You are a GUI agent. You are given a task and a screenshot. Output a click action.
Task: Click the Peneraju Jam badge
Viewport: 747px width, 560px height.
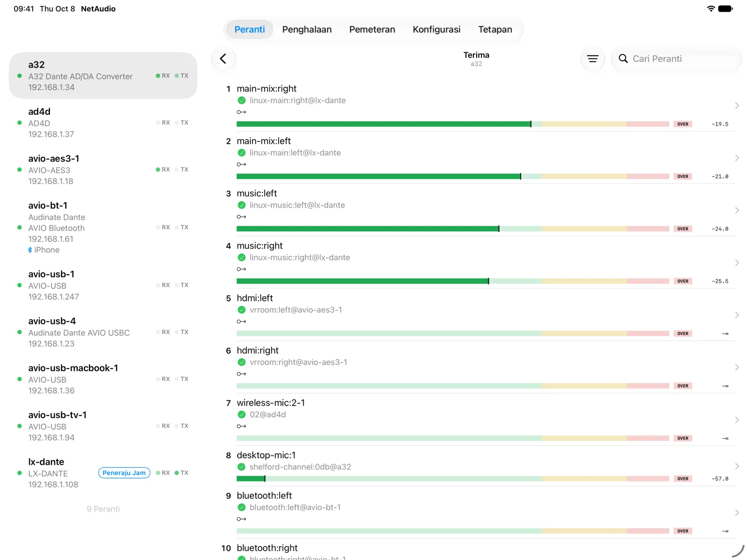click(x=124, y=473)
